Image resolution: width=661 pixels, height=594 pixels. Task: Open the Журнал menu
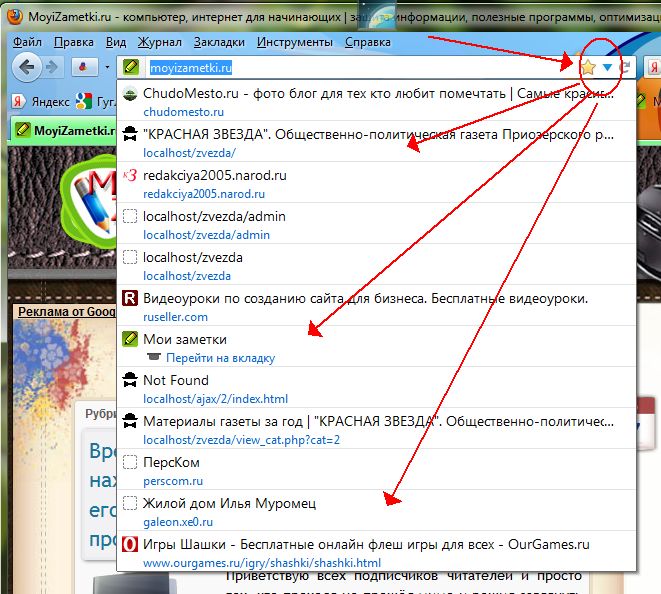pyautogui.click(x=160, y=42)
